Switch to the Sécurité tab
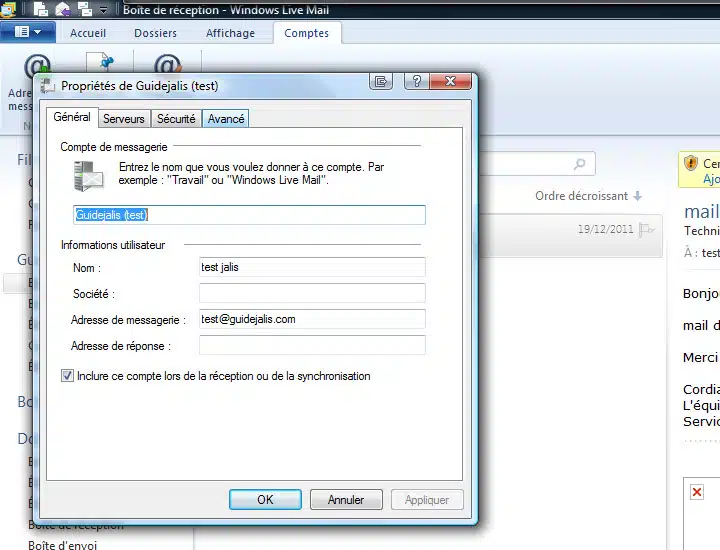720x550 pixels. pyautogui.click(x=176, y=119)
